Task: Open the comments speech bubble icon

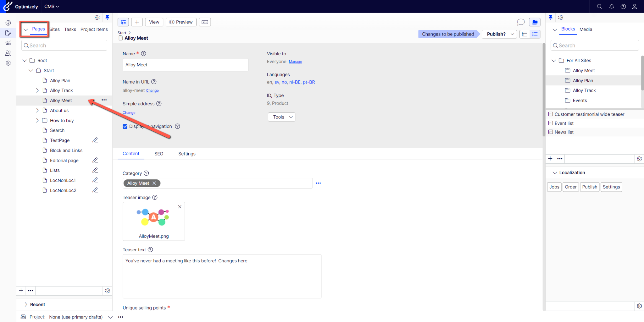Action: [x=521, y=22]
